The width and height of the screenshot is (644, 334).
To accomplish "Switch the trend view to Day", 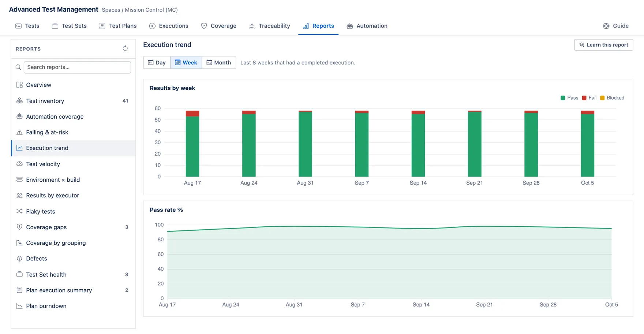I will 157,63.
